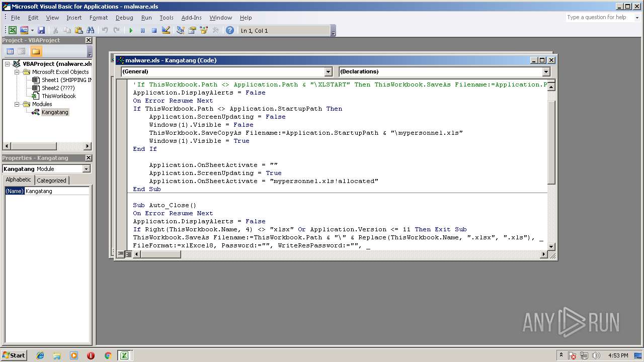Open the Tools menu
The width and height of the screenshot is (644, 362).
167,18
